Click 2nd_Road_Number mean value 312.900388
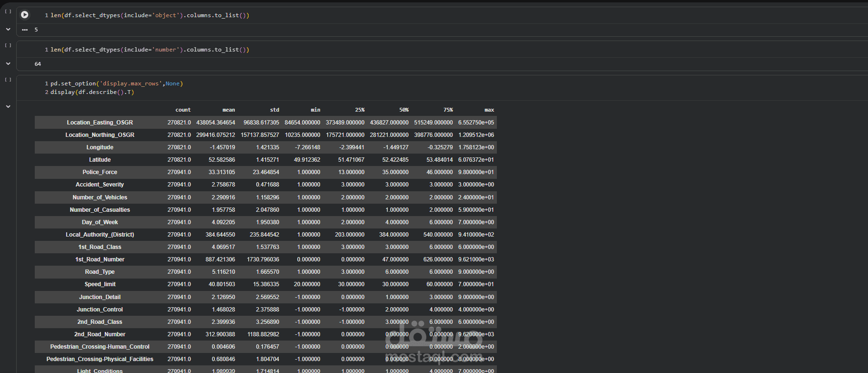The height and width of the screenshot is (373, 868). (221, 334)
